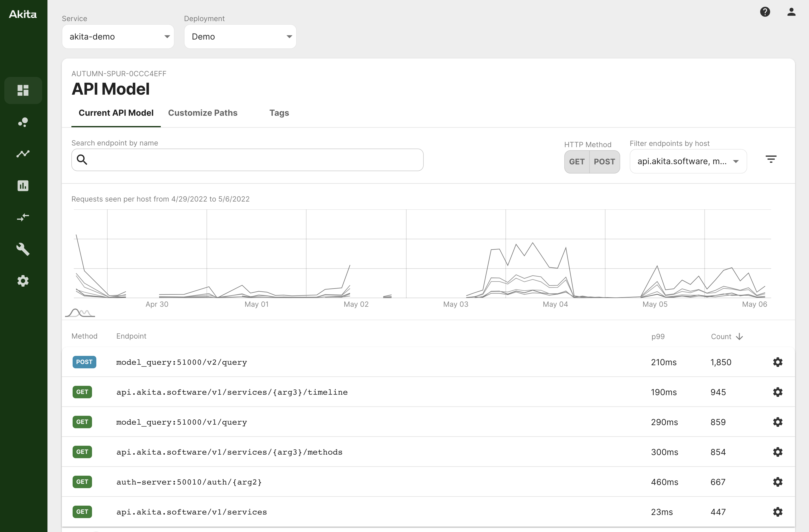The image size is (809, 532).
Task: Click the Method column header
Action: point(84,336)
